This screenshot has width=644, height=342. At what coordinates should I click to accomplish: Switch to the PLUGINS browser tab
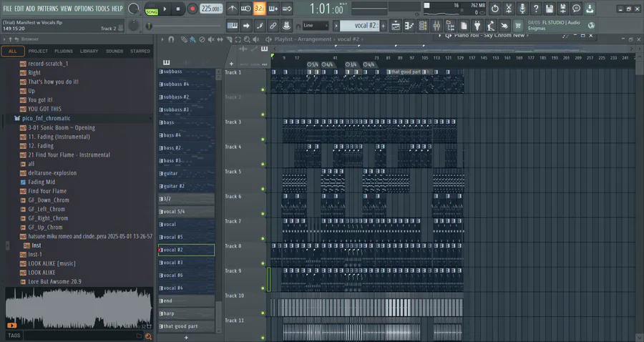[64, 52]
